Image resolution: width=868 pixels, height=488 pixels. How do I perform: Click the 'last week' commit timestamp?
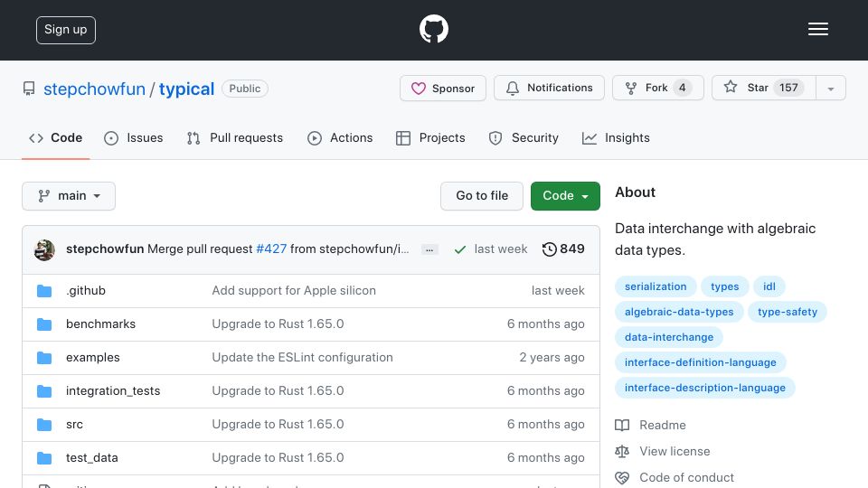pyautogui.click(x=501, y=249)
